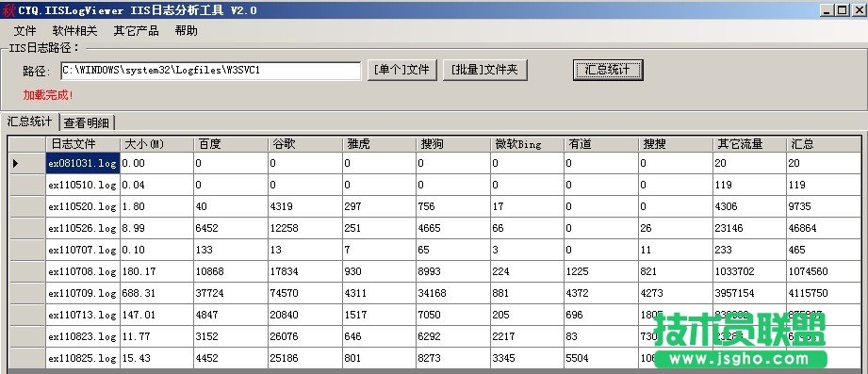Click the Baidu count 6452
This screenshot has width=868, height=374.
click(230, 228)
